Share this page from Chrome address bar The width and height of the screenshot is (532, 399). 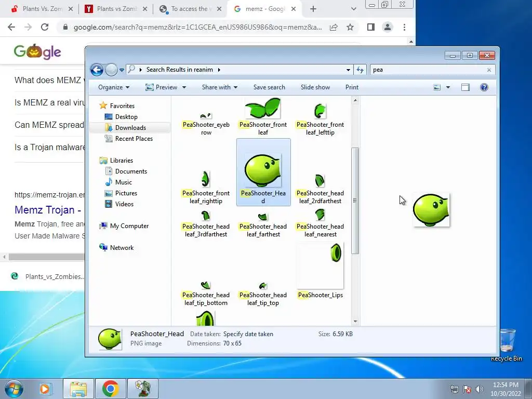point(334,27)
